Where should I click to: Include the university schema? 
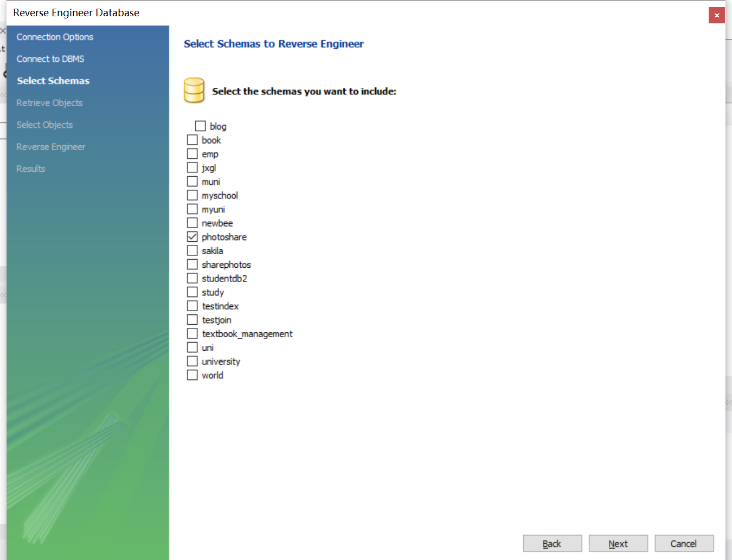click(x=192, y=361)
